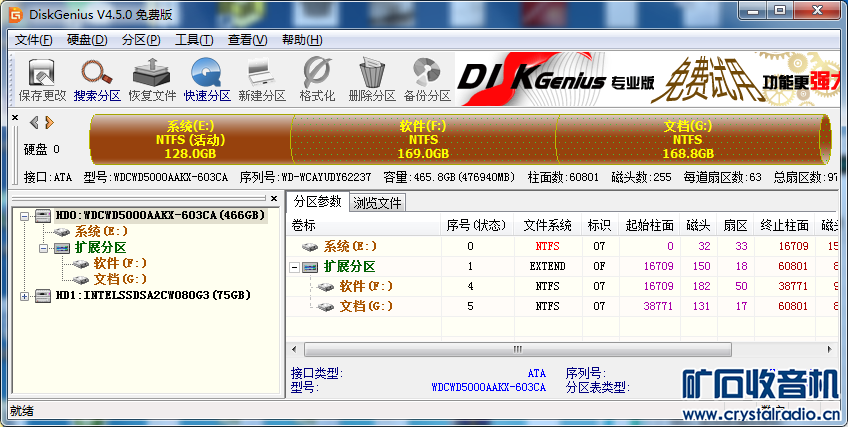
Task: Collapse the 扩展分区 node in left tree
Action: pos(43,248)
